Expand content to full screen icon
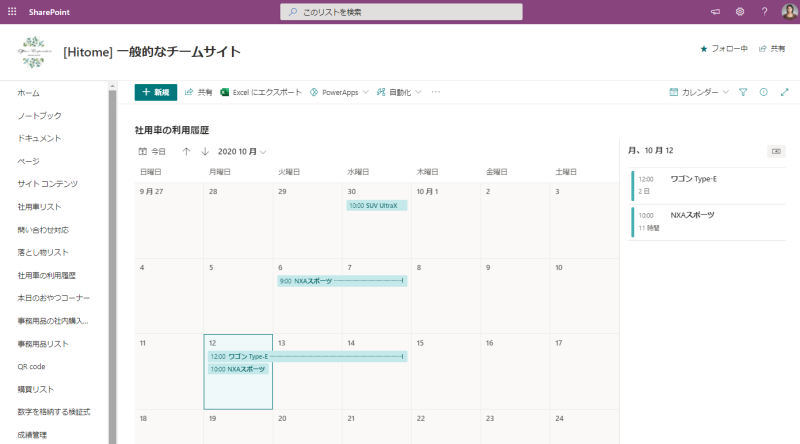The height and width of the screenshot is (444, 800). [x=784, y=92]
